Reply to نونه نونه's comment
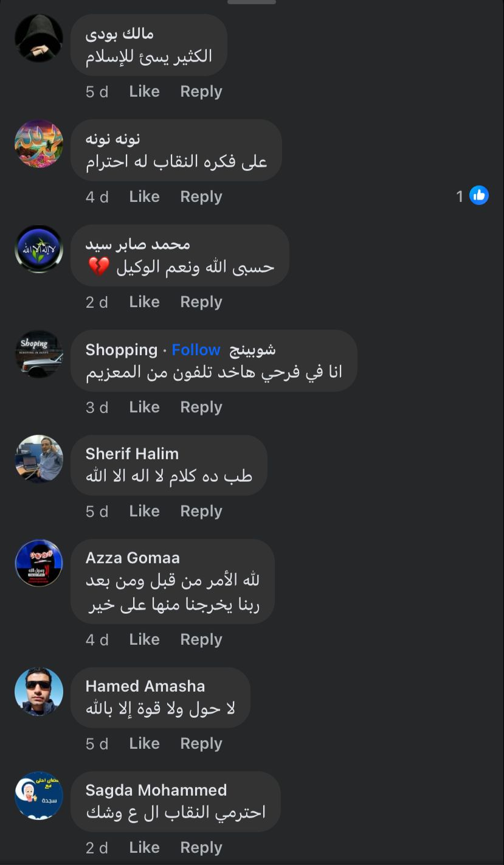This screenshot has height=865, width=504. coord(201,197)
